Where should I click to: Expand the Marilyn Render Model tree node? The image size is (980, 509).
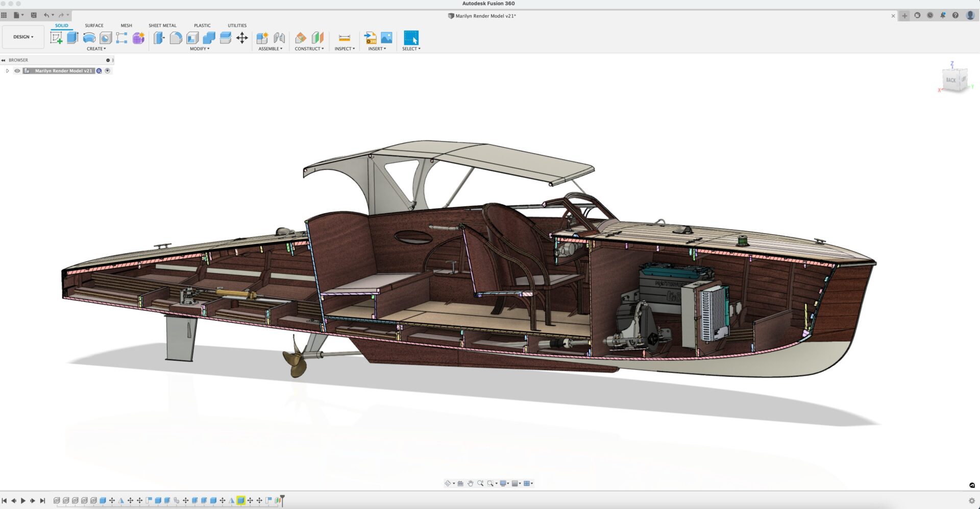pos(7,71)
